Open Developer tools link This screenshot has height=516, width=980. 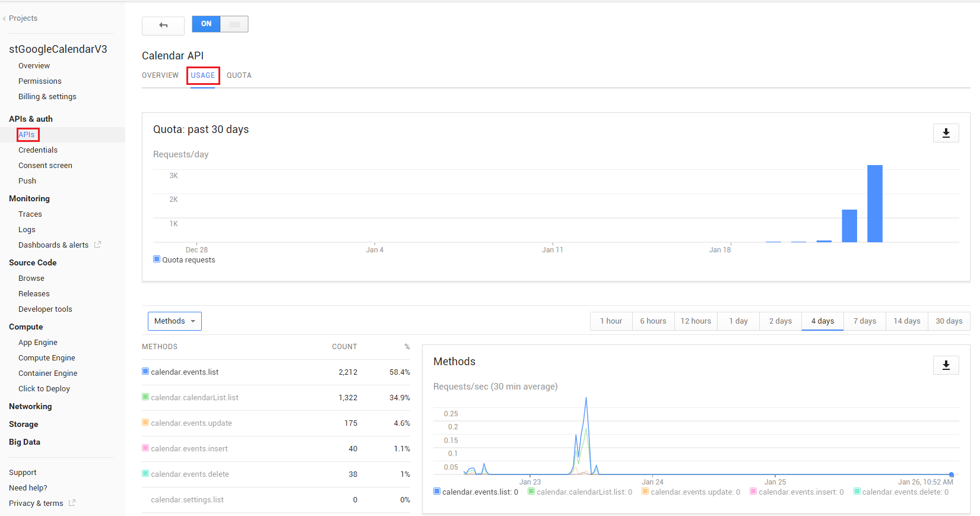pos(45,309)
